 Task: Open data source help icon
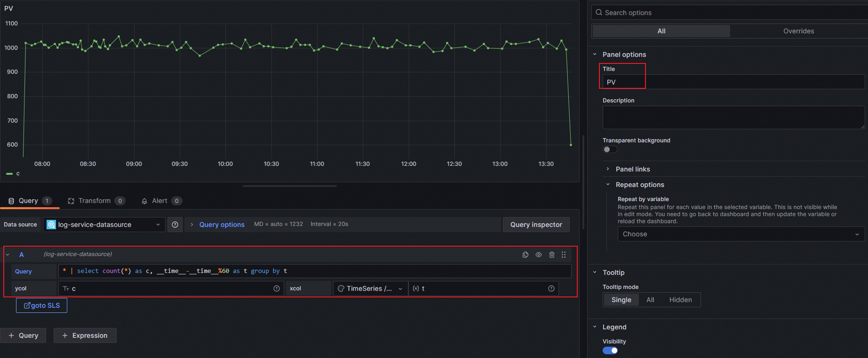175,225
